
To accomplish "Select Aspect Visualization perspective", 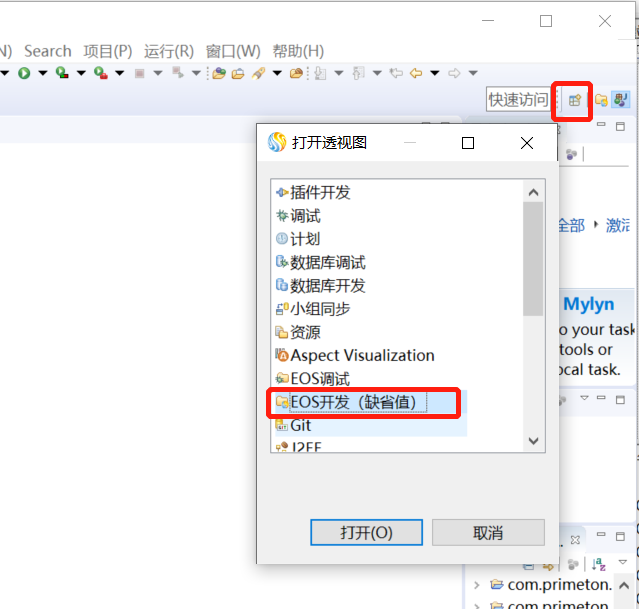I will (x=361, y=355).
